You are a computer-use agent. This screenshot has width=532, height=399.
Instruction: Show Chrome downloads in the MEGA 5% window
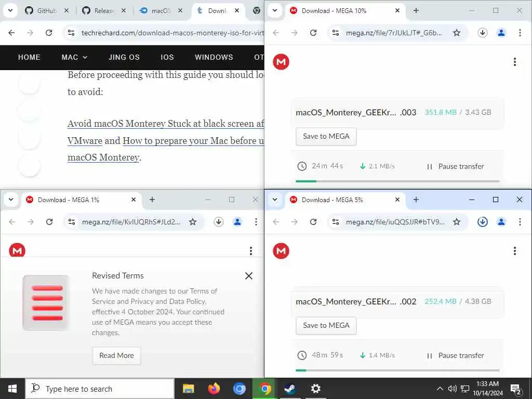click(483, 221)
